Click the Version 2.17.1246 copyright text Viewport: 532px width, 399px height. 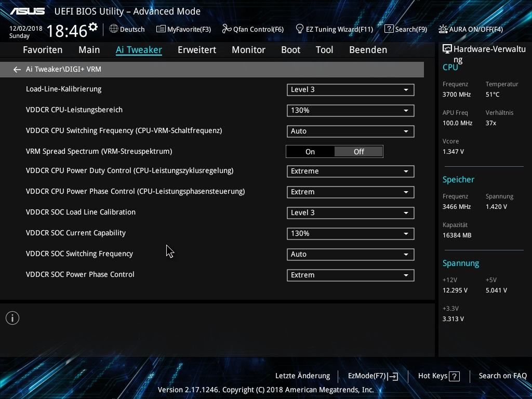265,390
